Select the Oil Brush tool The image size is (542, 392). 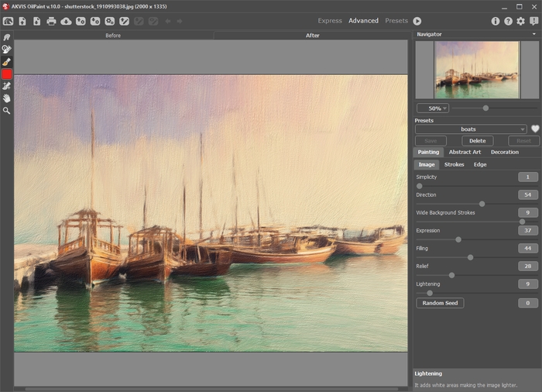click(x=6, y=62)
